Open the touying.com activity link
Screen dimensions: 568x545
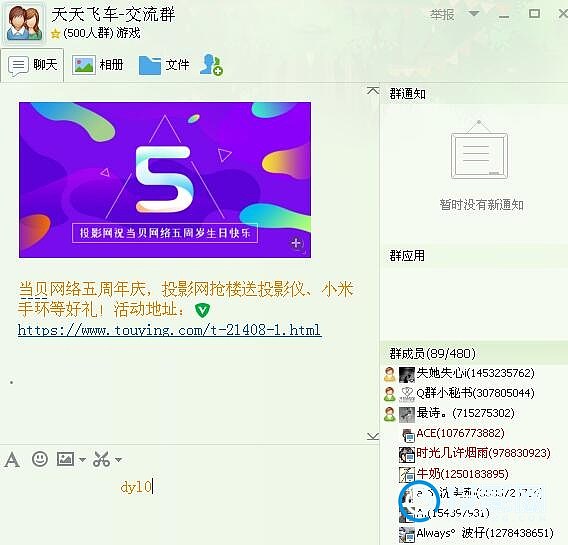point(170,330)
